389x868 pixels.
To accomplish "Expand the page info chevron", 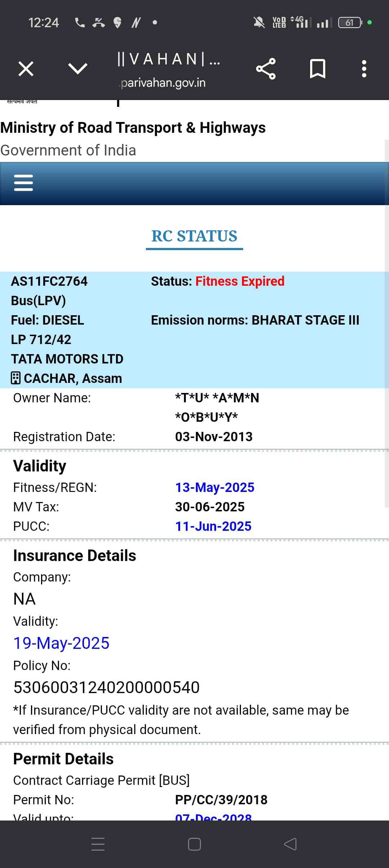I will coord(77,68).
